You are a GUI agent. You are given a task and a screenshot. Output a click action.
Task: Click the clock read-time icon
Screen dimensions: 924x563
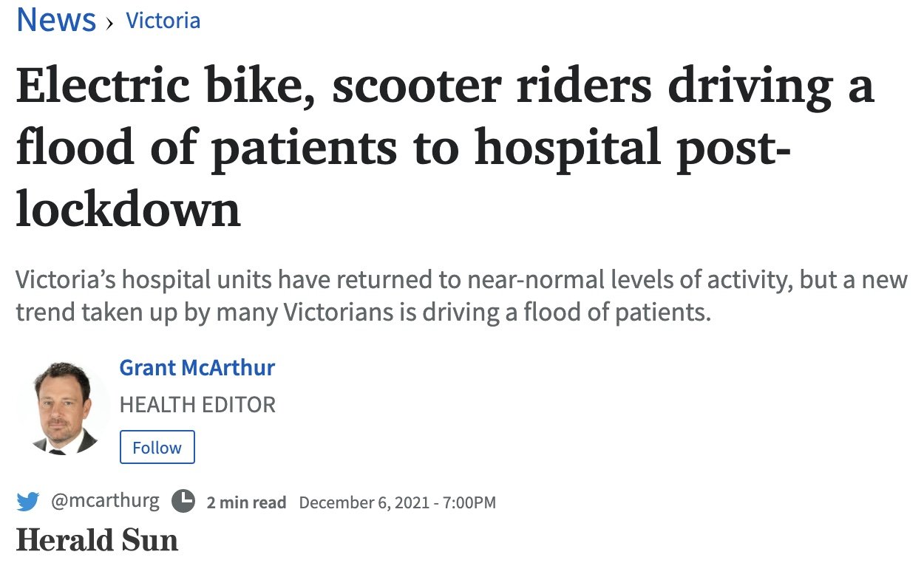coord(183,502)
